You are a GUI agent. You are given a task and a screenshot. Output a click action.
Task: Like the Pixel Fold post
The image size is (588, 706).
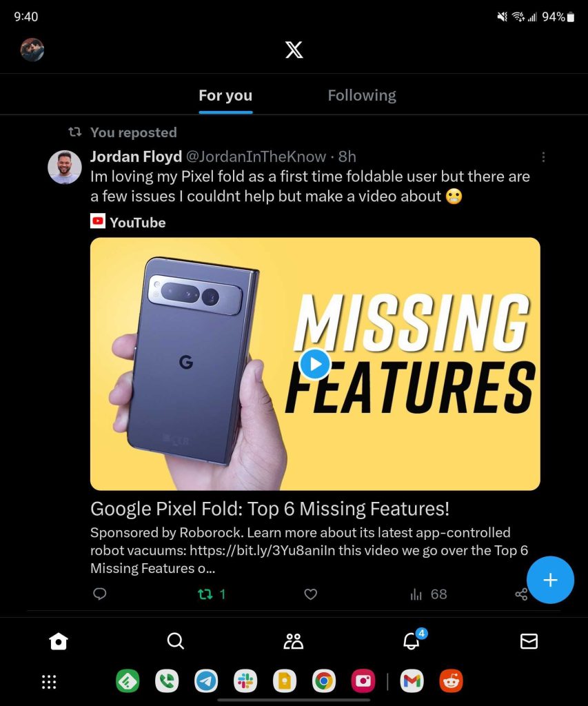(311, 594)
